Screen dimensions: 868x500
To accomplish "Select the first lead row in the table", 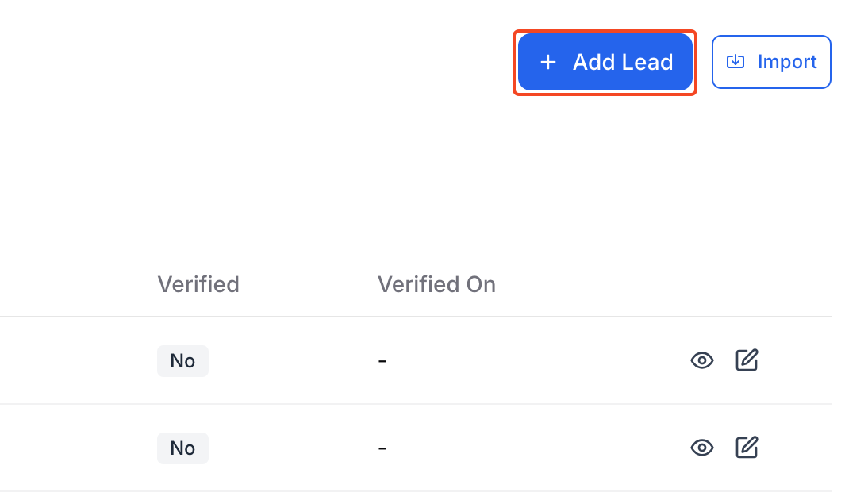I will pos(416,360).
